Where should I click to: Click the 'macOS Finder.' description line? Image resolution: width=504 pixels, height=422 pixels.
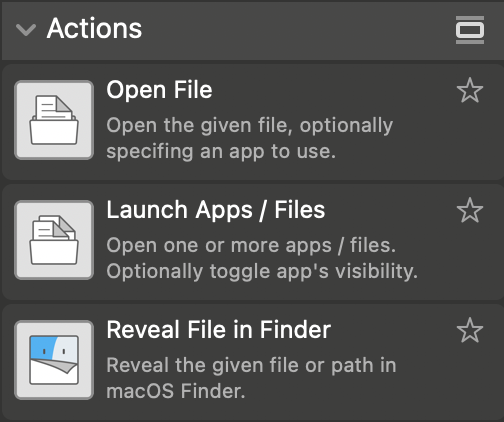tap(176, 391)
